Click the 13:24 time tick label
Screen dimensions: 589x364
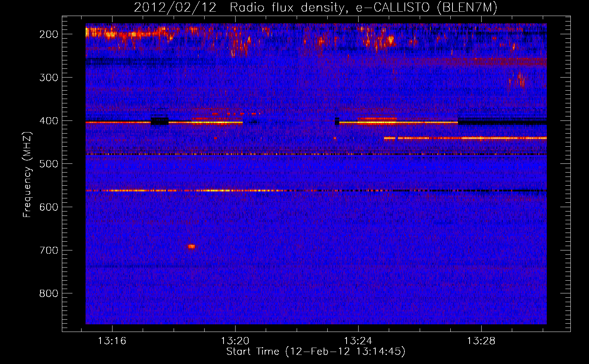358,341
